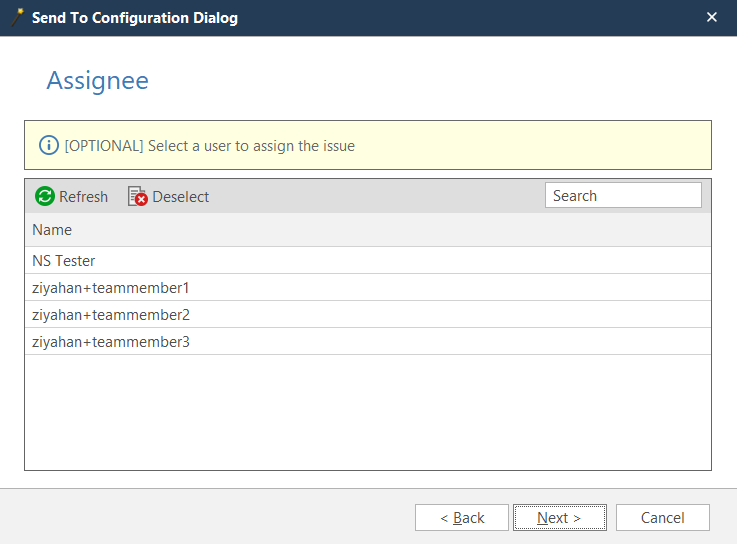The image size is (737, 544).
Task: Click the blue info icon in banner
Action: pos(49,146)
